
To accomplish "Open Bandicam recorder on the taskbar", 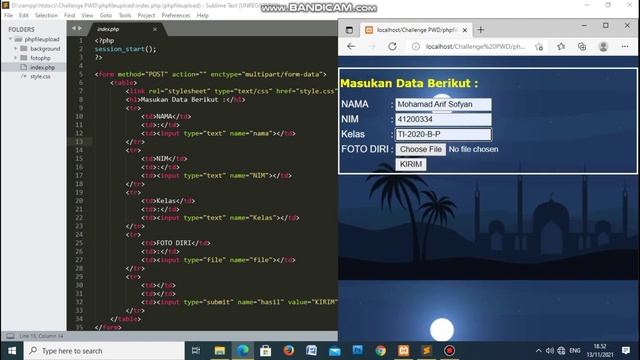I will [449, 351].
